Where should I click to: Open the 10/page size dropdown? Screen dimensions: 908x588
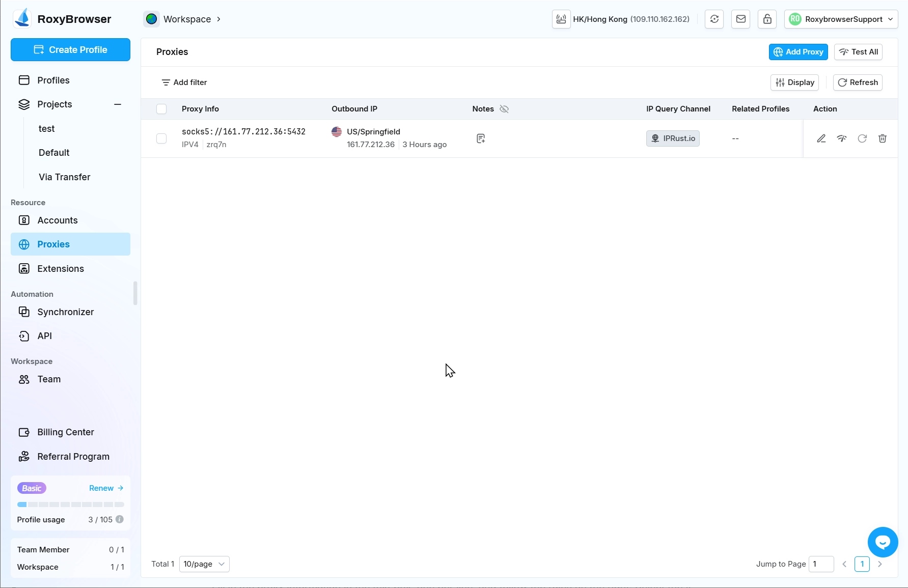tap(204, 564)
